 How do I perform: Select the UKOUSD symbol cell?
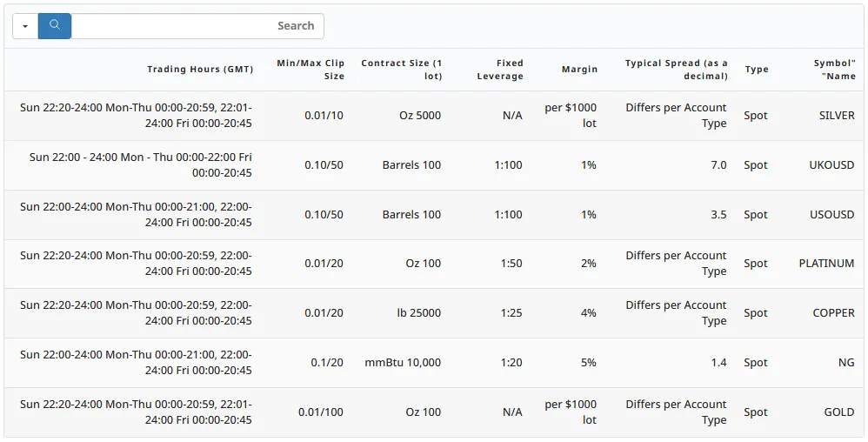831,165
